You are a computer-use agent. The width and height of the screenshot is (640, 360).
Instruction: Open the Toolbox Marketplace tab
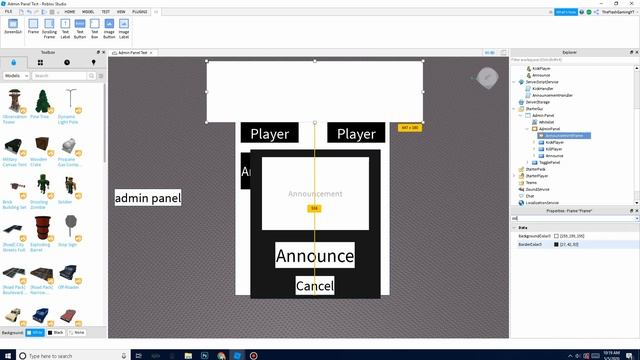tap(14, 62)
